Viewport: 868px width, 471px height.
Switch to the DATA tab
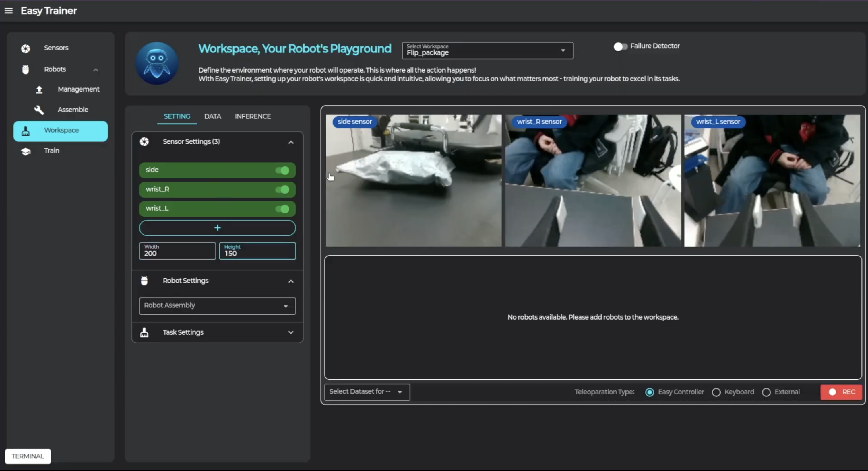point(213,116)
